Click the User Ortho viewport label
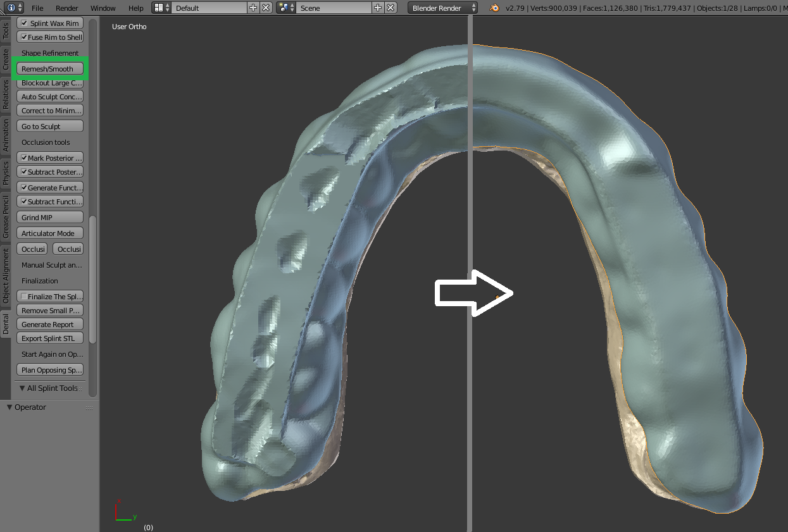Image resolution: width=788 pixels, height=532 pixels. point(129,27)
